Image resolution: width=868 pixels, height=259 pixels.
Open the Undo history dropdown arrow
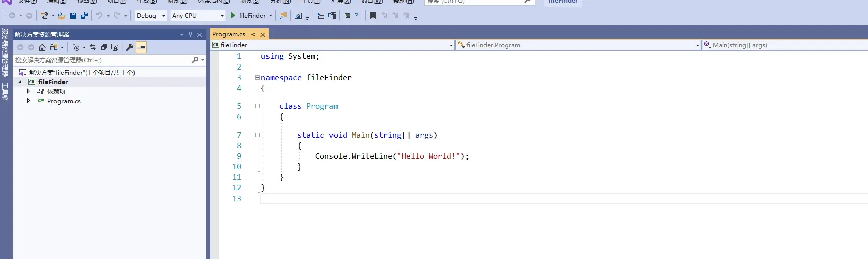click(x=108, y=16)
